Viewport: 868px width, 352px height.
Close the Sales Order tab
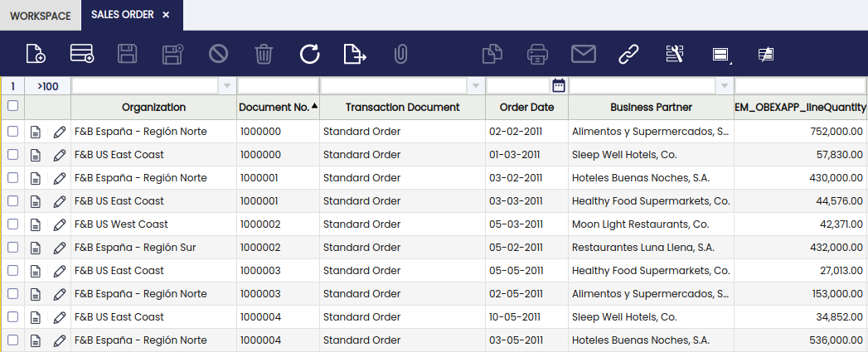[166, 15]
